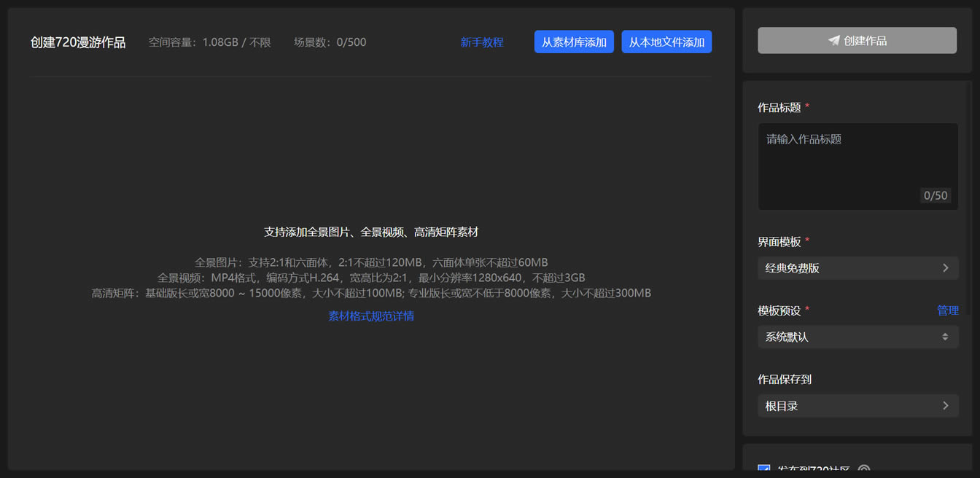The height and width of the screenshot is (478, 980).
Task: Open help icon next to 发布到720社区
Action: coord(864,471)
